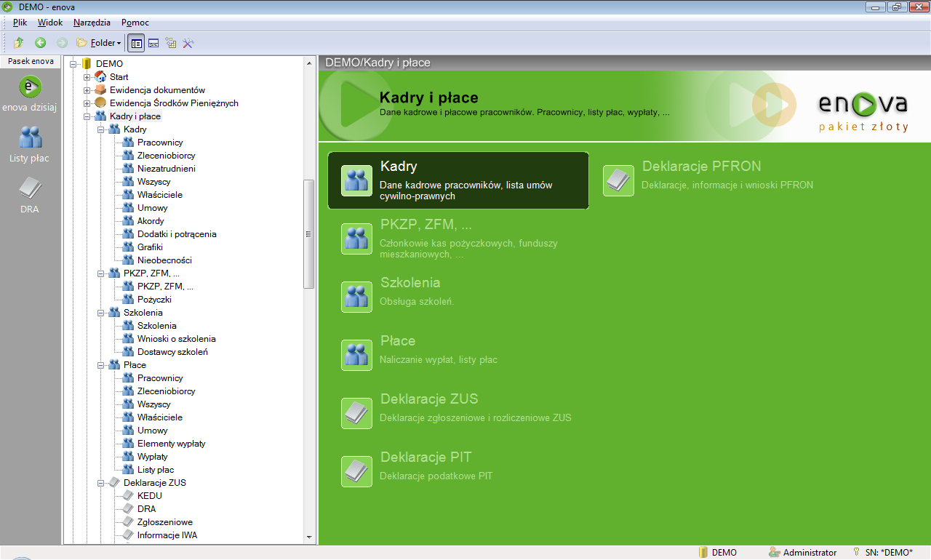Screen dimensions: 931x560
Task: Open Nieobecności tree item
Action: pos(164,260)
